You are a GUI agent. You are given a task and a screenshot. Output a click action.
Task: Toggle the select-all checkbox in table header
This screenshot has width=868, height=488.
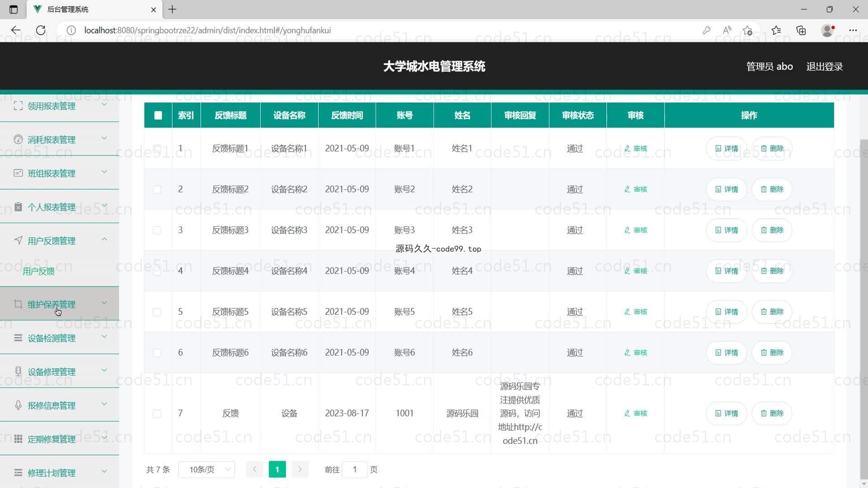click(x=158, y=115)
